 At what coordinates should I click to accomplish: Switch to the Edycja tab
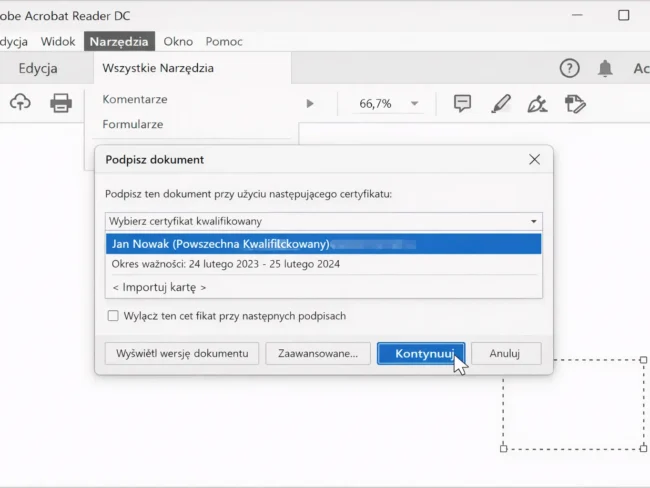click(x=38, y=68)
